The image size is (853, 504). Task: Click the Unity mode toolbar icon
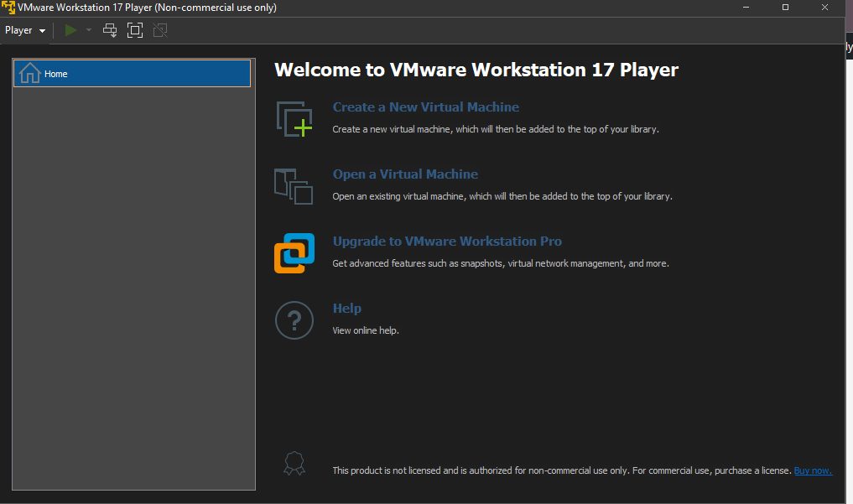pyautogui.click(x=160, y=30)
